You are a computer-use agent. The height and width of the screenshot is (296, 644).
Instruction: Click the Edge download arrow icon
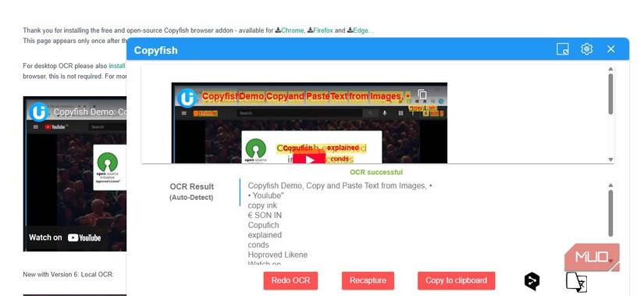[350, 30]
